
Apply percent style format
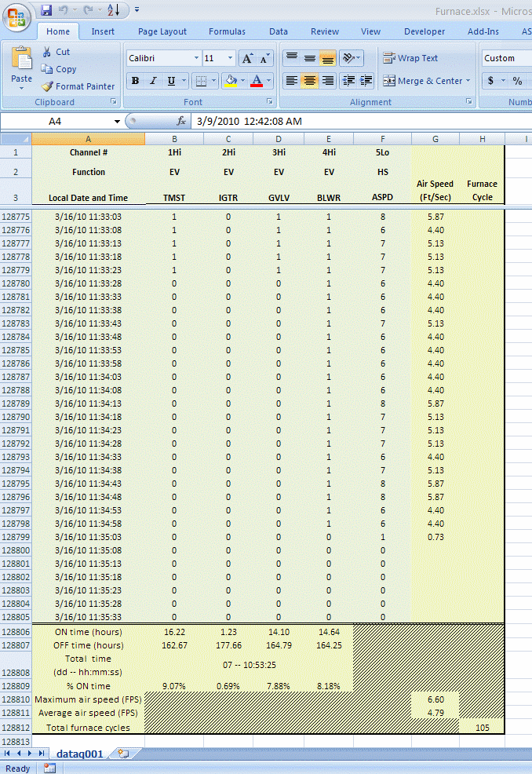pos(517,80)
